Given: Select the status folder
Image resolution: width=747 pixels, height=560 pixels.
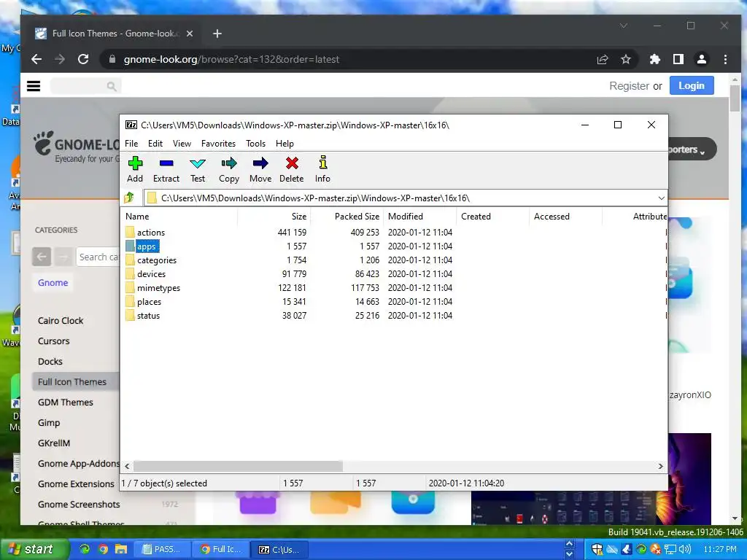Looking at the screenshot, I should tap(148, 315).
